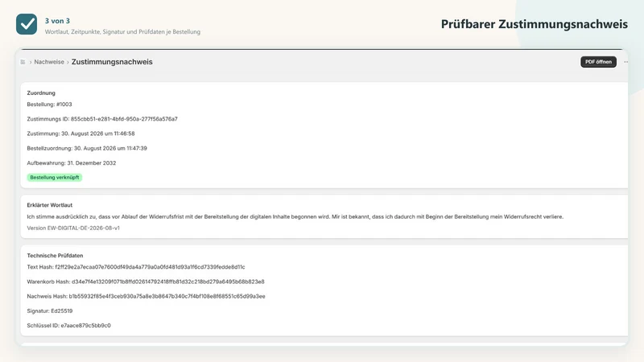Select Zustimmung: 30. August 2026 timestamp
Viewport: 644px width, 362px height.
point(81,134)
